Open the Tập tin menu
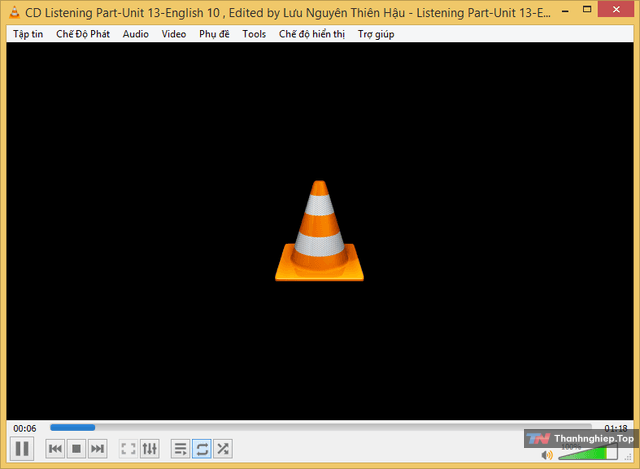 pyautogui.click(x=28, y=34)
